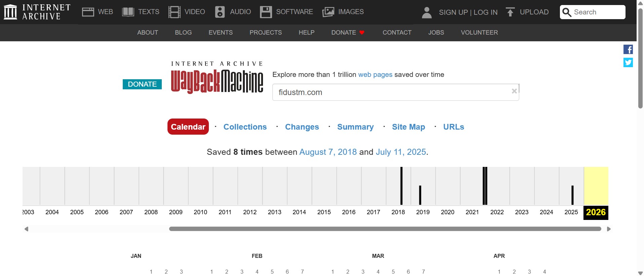
Task: Open the Jobs menu item
Action: (436, 33)
